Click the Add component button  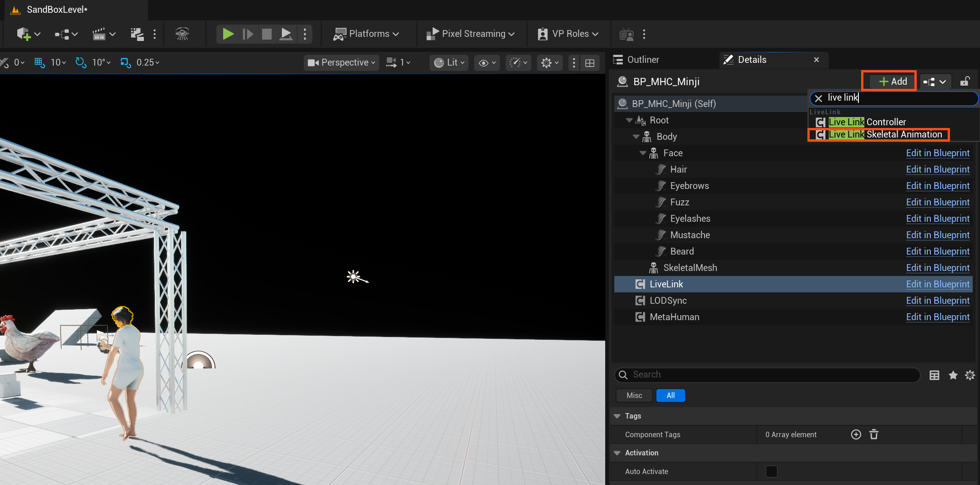coord(893,82)
